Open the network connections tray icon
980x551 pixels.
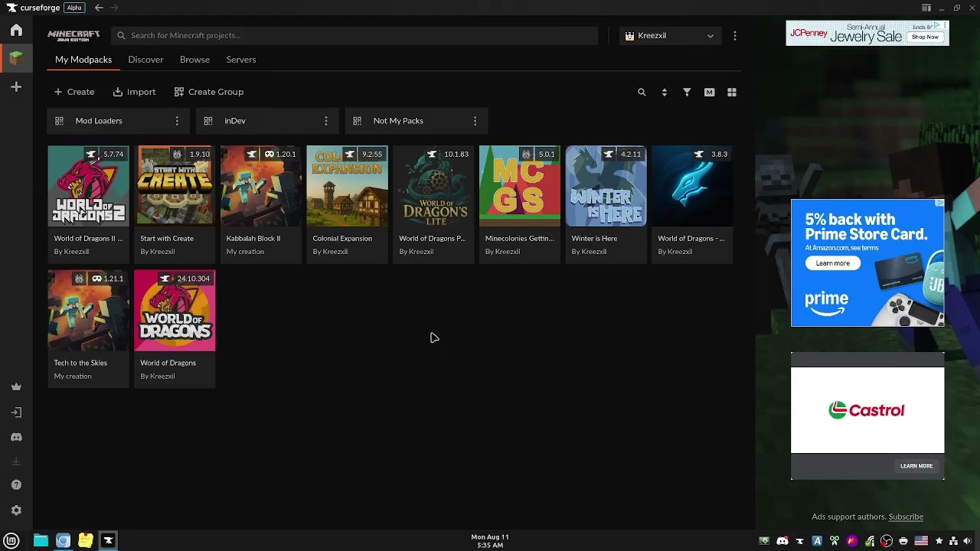point(954,541)
